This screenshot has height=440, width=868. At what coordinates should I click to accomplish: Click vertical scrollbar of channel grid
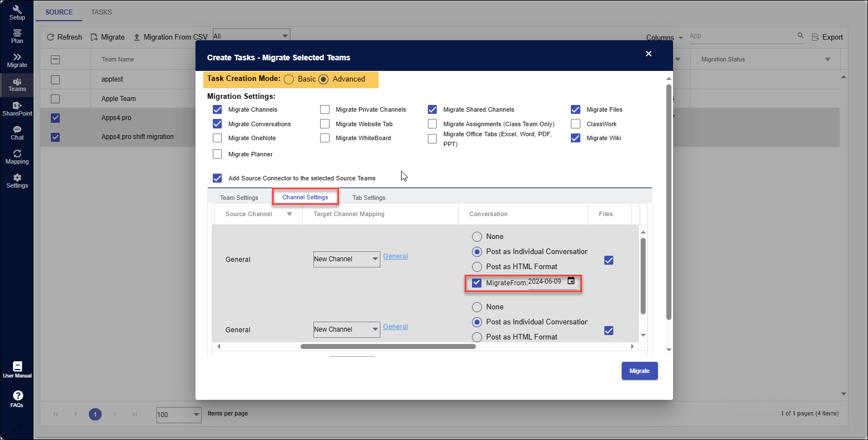click(643, 276)
